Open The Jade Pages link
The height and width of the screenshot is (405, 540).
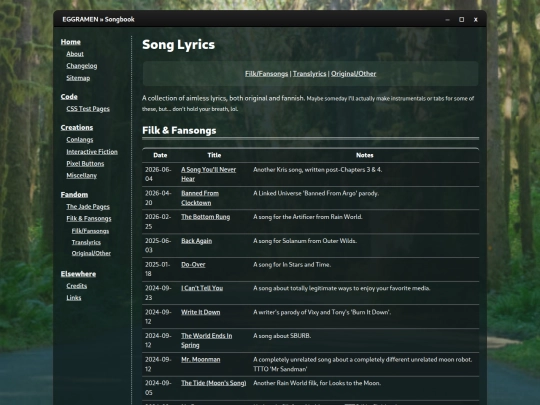(x=88, y=207)
